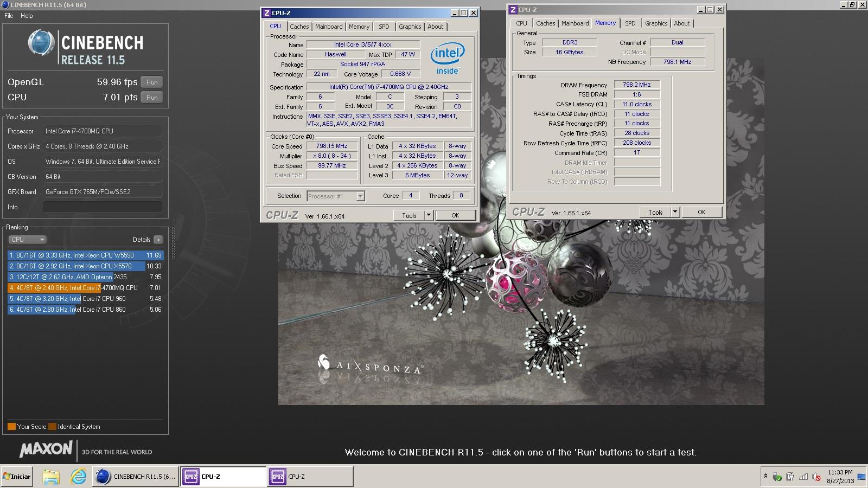Open SPD tab in Memory CPU-Z window
Viewport: 868px width, 488px height.
[x=630, y=23]
